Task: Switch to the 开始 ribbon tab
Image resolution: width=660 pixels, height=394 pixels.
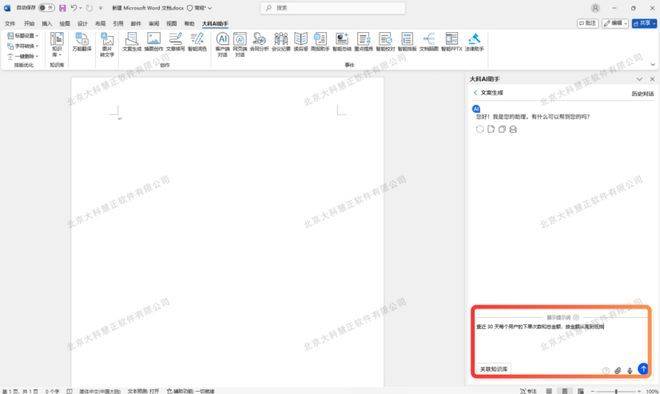Action: coord(29,24)
